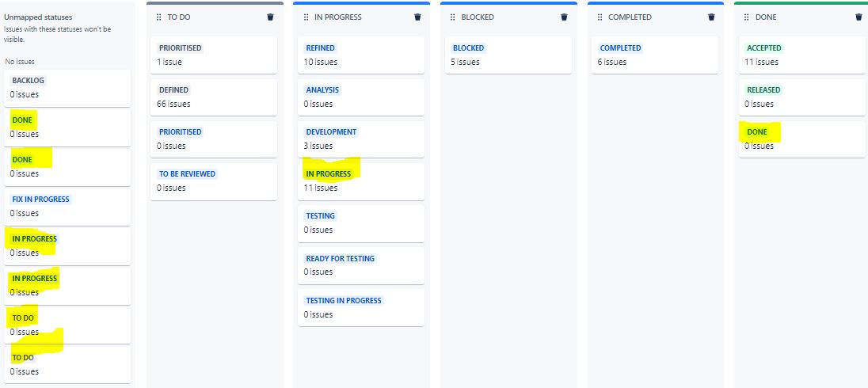Viewport: 868px width, 388px height.
Task: Select the FIX IN PROGRESS unmapped status card
Action: point(67,207)
